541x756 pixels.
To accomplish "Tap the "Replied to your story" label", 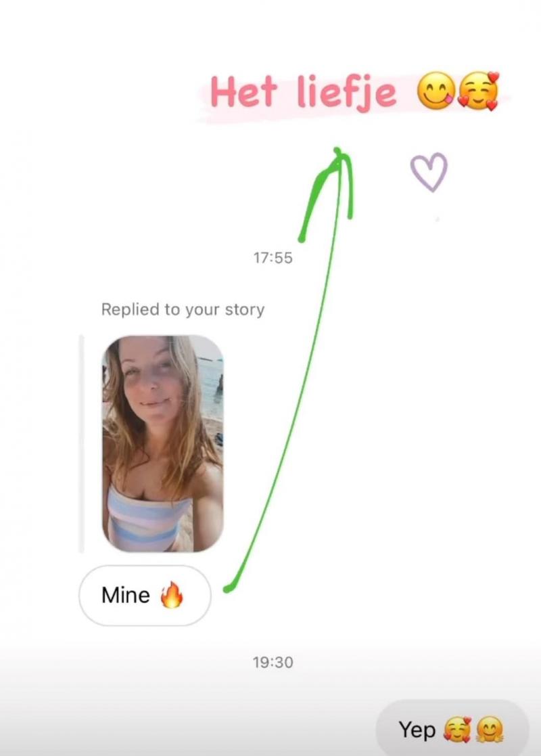I will (x=183, y=309).
